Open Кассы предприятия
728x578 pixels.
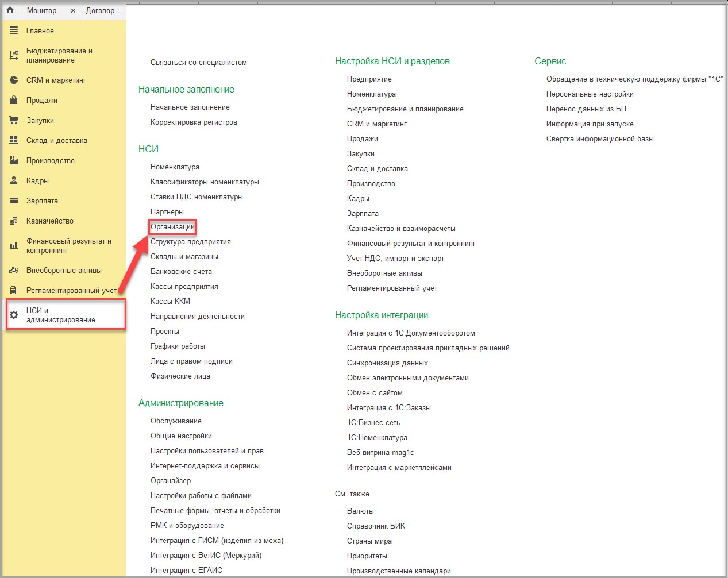(184, 286)
